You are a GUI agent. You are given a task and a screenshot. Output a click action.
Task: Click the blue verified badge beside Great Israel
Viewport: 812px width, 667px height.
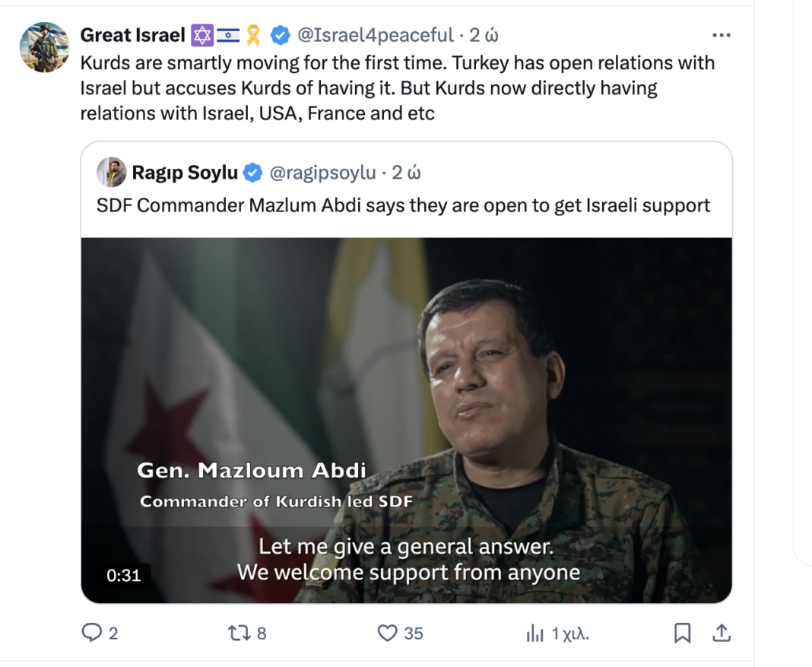pos(281,35)
